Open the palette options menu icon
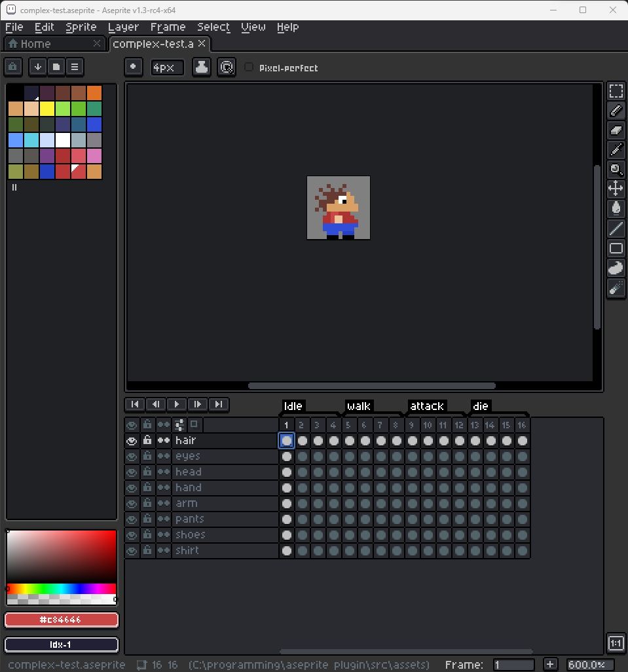 coord(75,67)
